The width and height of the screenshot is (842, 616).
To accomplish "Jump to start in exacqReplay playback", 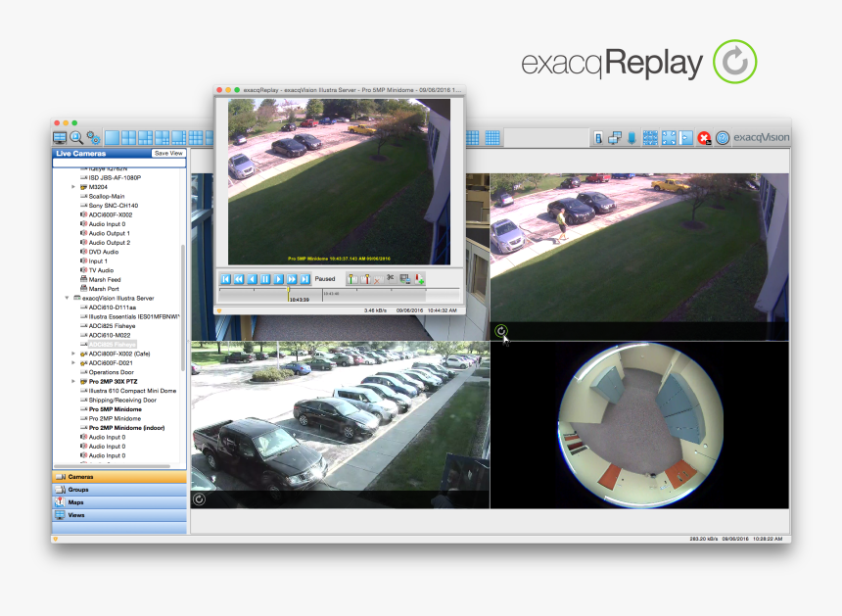I will tap(226, 279).
